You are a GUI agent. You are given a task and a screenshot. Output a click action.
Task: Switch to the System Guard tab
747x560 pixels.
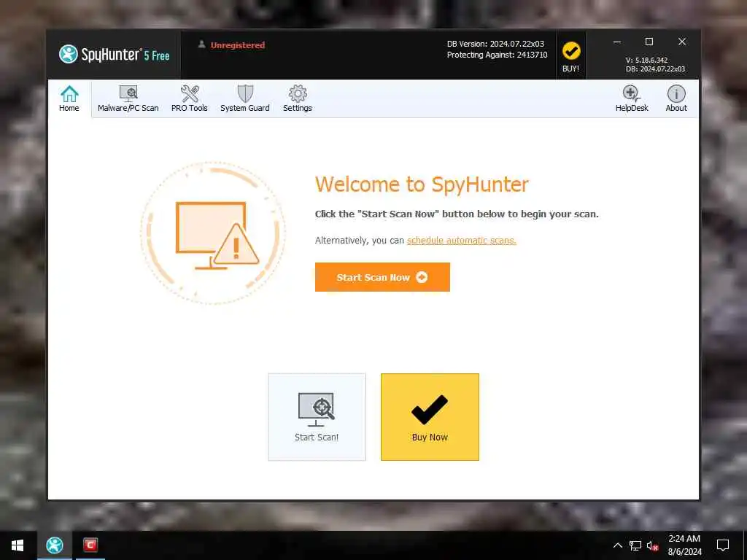[245, 98]
